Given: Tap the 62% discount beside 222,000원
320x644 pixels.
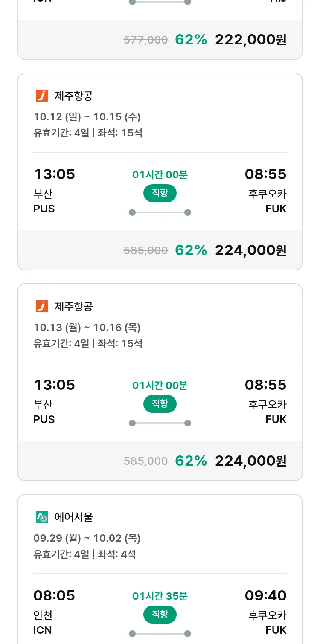Looking at the screenshot, I should coord(191,40).
